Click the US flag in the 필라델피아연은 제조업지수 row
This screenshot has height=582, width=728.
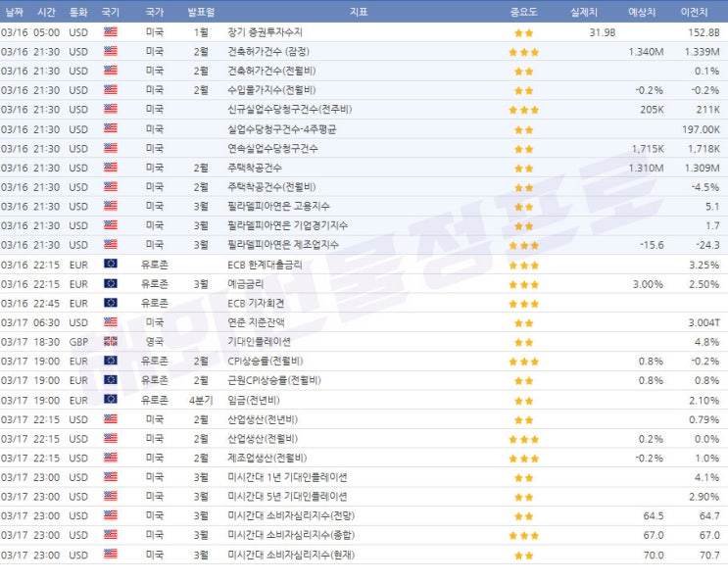[x=111, y=244]
